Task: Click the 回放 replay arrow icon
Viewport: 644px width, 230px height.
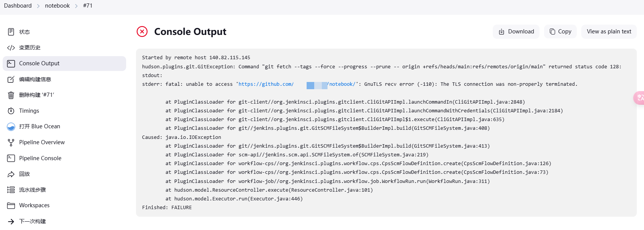Action: 11,174
